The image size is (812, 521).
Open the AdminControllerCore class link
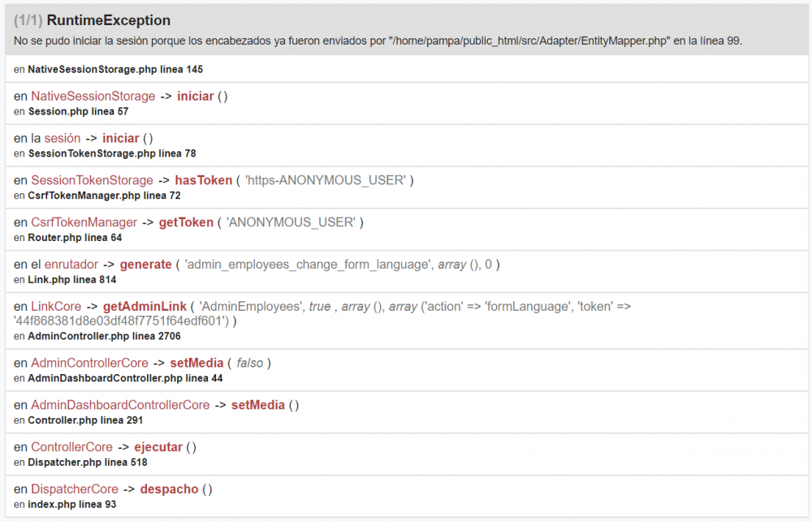pos(89,363)
